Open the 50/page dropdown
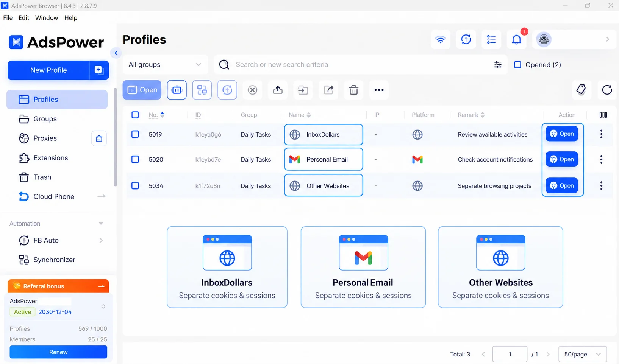The image size is (619, 364). pos(583,354)
